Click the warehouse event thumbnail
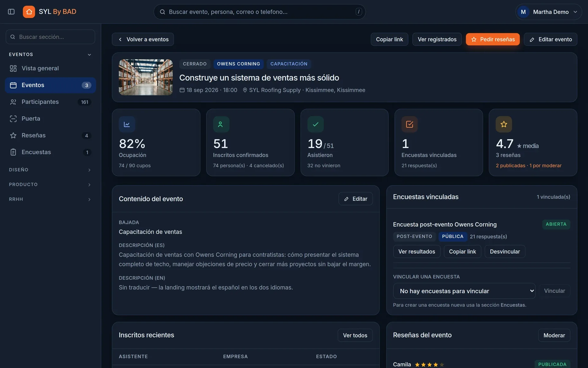Image resolution: width=588 pixels, height=368 pixels. point(146,77)
